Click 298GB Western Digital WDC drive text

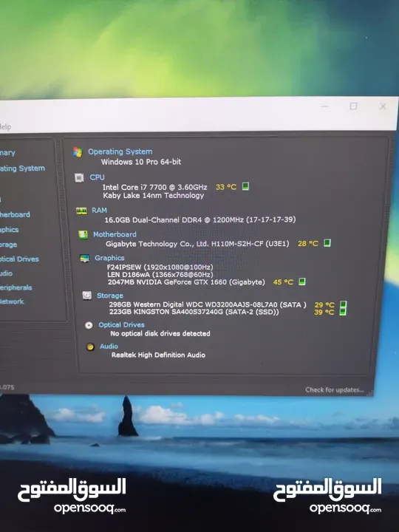pos(208,304)
